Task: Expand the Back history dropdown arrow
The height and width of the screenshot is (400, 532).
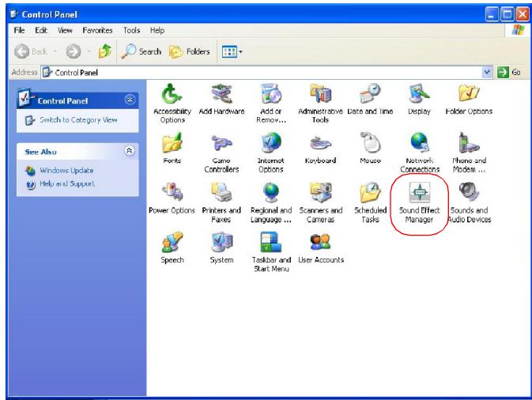Action: point(55,51)
